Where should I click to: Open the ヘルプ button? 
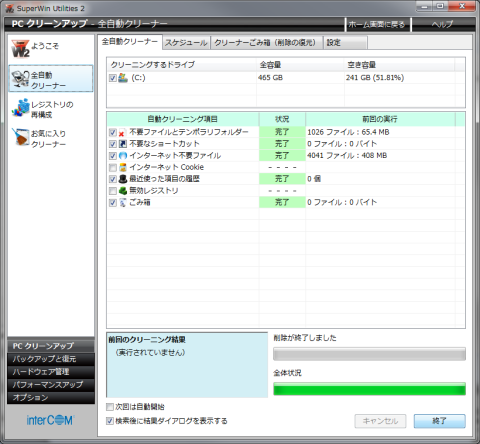[x=442, y=24]
